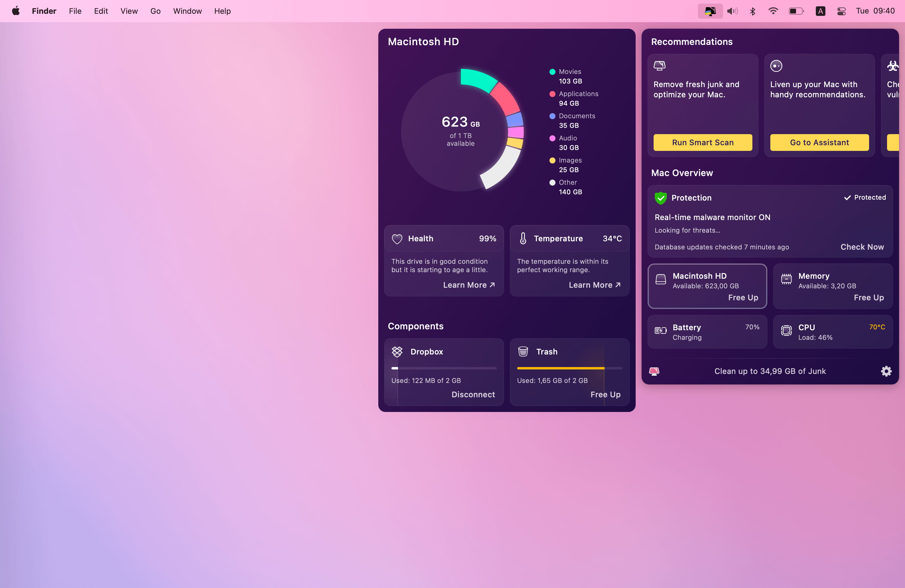The width and height of the screenshot is (905, 588).
Task: Click Go to Assistant button
Action: (x=819, y=142)
